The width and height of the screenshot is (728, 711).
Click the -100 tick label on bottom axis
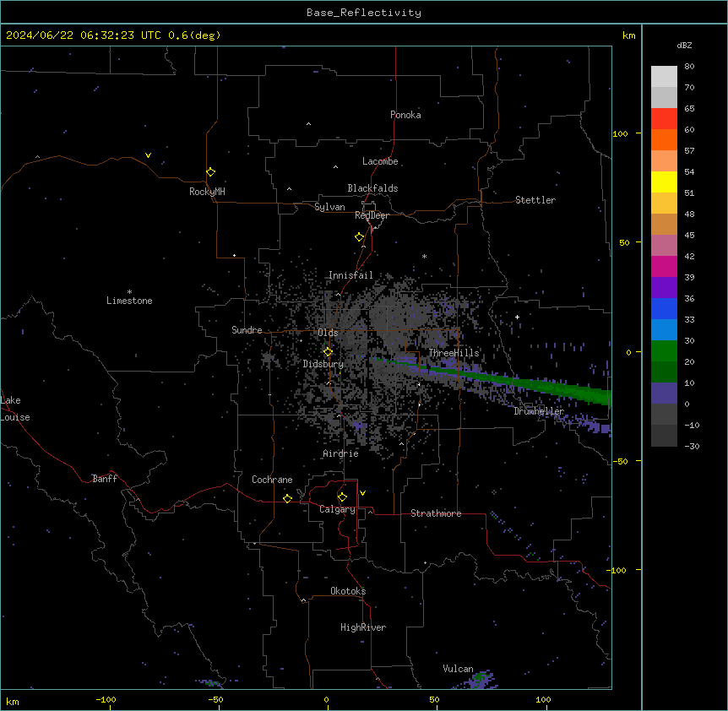click(x=106, y=699)
